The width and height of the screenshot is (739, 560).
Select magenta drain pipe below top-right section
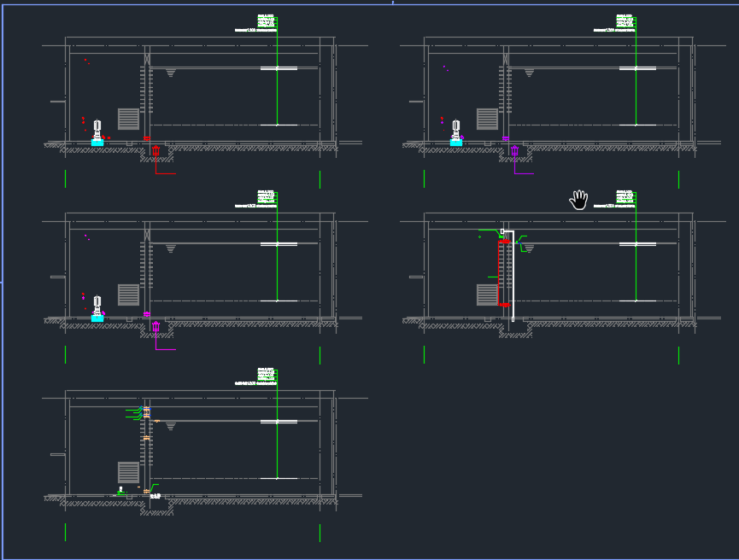(524, 165)
